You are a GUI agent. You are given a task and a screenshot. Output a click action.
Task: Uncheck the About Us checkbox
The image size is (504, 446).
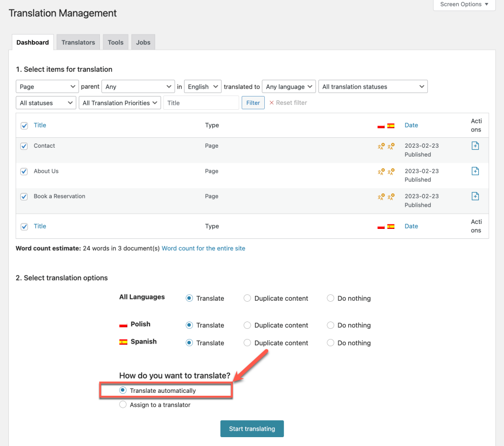point(24,171)
